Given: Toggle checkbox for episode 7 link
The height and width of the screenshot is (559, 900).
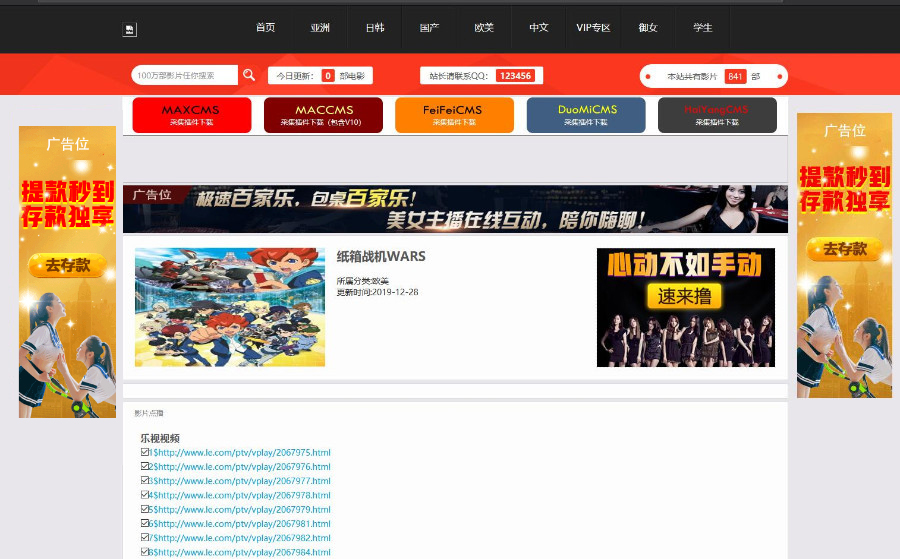Looking at the screenshot, I should click(145, 538).
